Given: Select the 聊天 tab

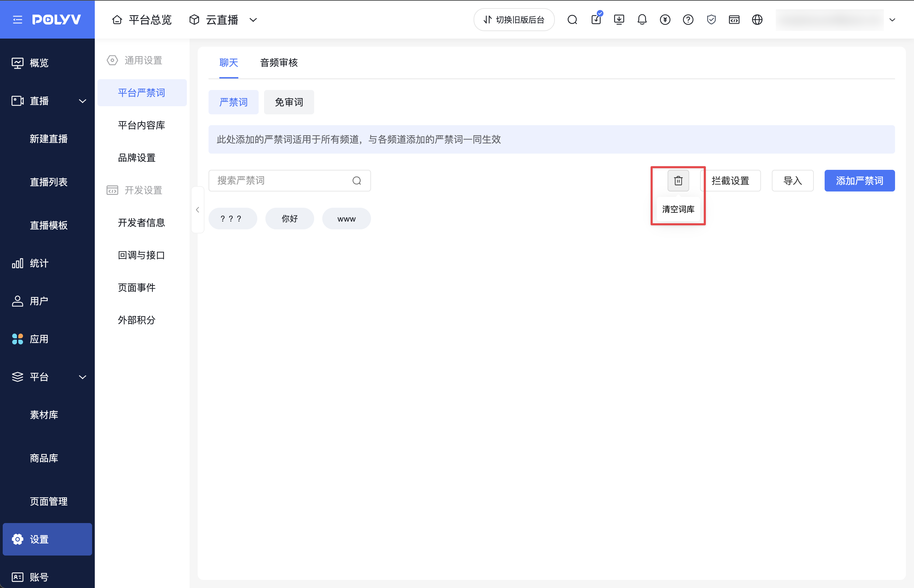Looking at the screenshot, I should tap(229, 63).
